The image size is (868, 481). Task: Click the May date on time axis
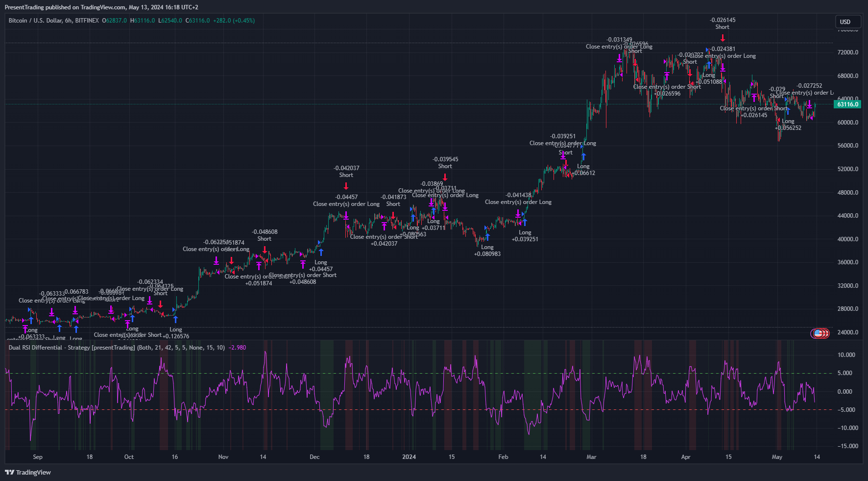[x=777, y=457]
